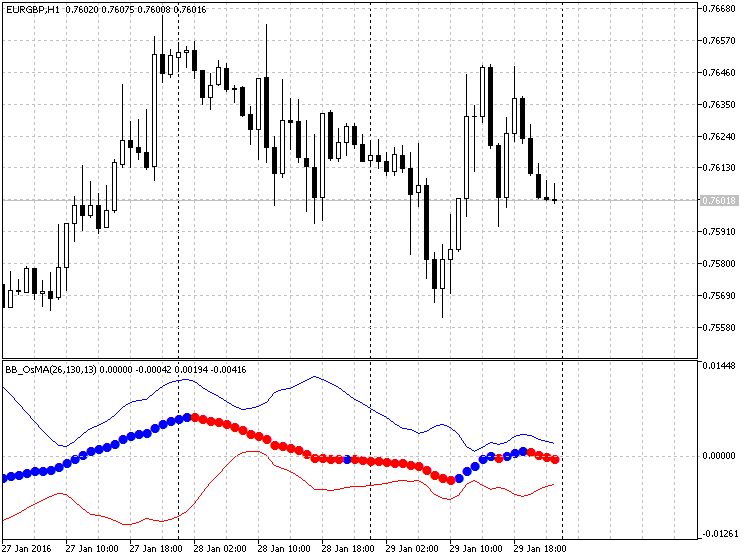The width and height of the screenshot is (750, 560).
Task: Click the current price tag 0.76018
Action: (x=719, y=200)
